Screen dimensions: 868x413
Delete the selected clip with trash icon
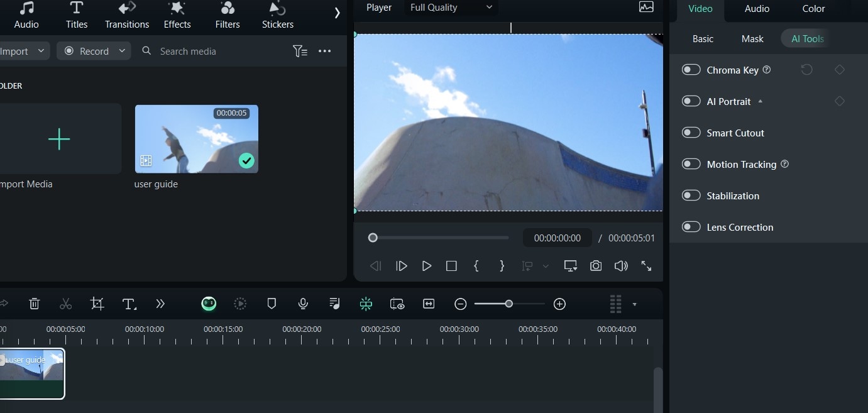(35, 304)
